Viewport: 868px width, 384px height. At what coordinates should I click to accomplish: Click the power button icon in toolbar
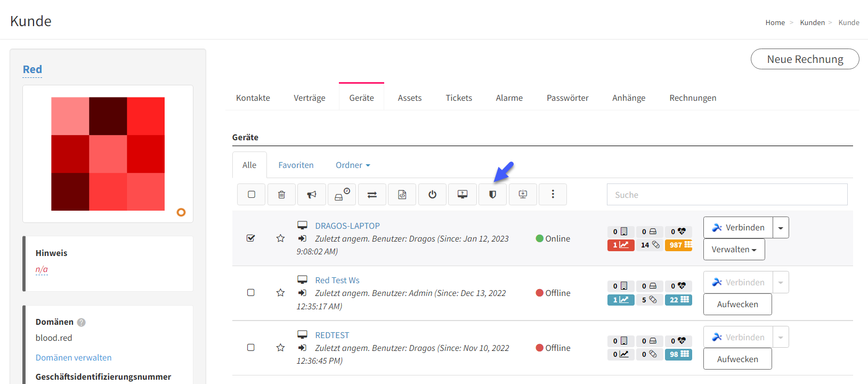(432, 195)
